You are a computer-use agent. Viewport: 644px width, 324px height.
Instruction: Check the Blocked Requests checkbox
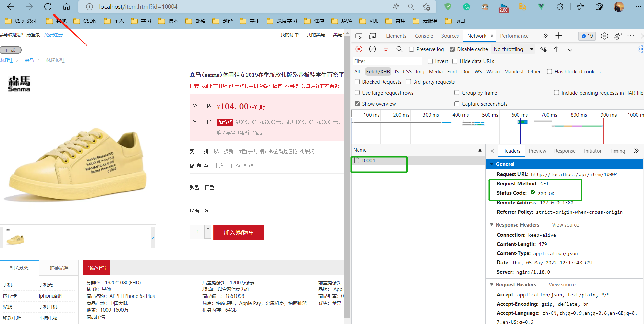(357, 82)
